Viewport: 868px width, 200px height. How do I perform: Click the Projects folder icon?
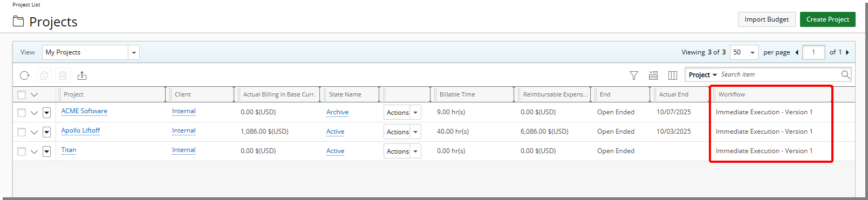[x=18, y=22]
